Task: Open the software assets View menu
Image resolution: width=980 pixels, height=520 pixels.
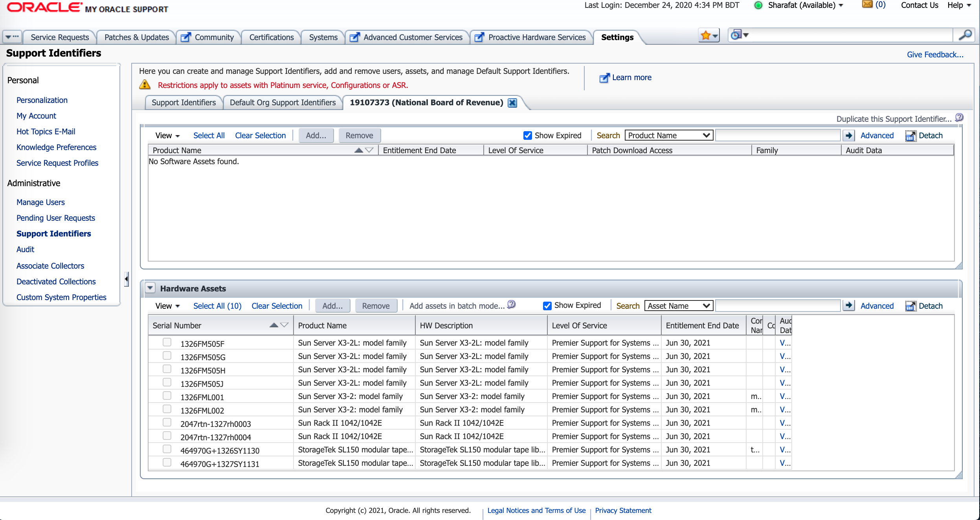Action: pyautogui.click(x=167, y=135)
